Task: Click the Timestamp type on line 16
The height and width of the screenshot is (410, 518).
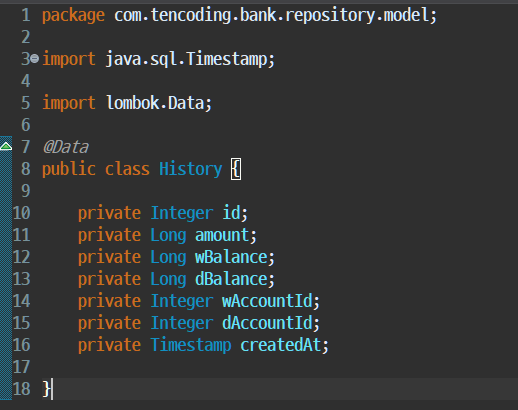Action: (191, 345)
